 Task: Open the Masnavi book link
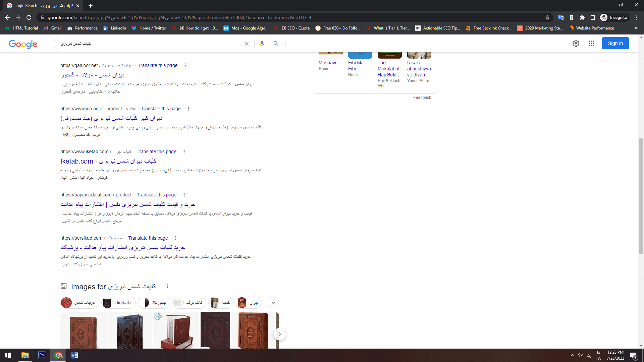click(x=327, y=63)
